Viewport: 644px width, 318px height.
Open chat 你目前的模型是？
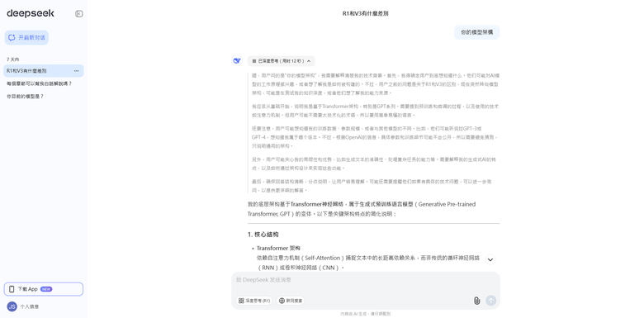(25, 96)
